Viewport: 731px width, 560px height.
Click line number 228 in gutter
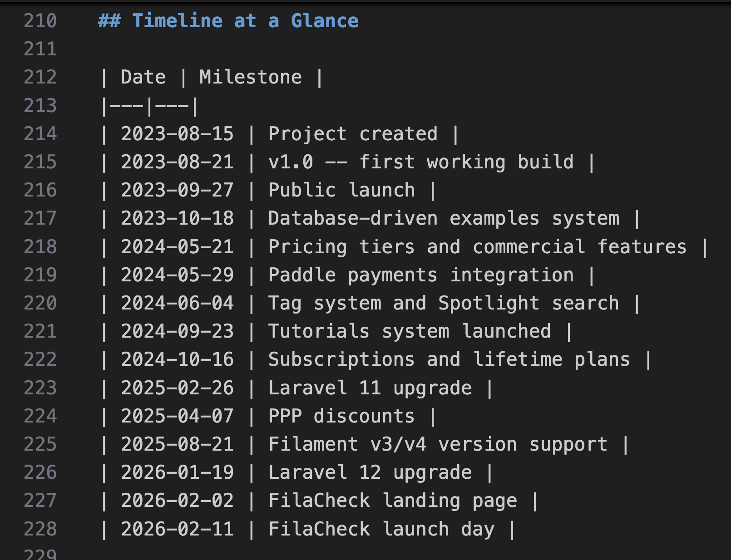40,529
